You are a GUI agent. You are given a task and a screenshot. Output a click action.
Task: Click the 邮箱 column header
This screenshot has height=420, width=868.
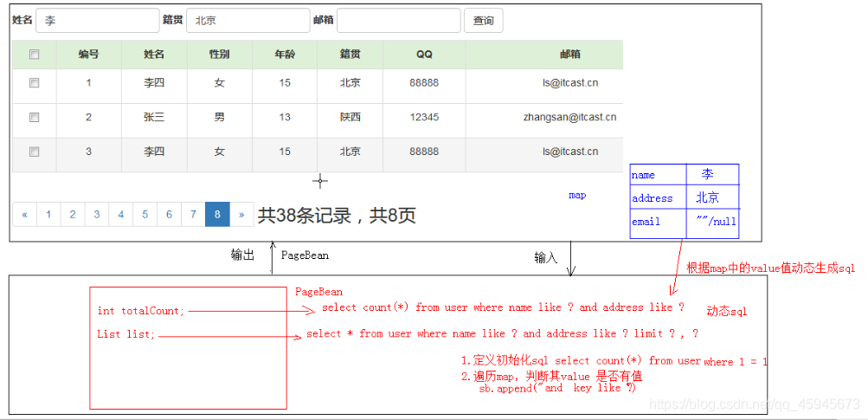pos(570,55)
